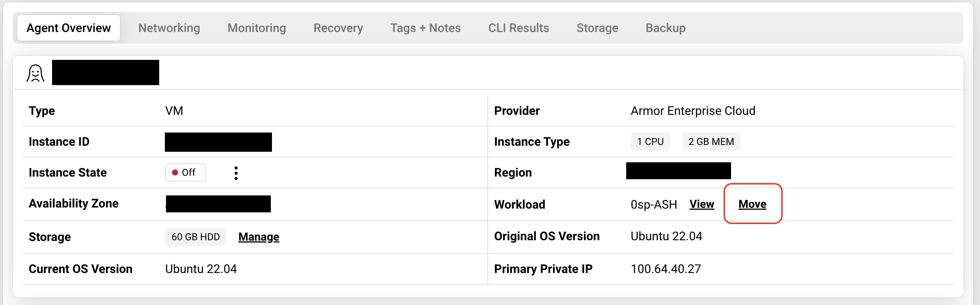Image resolution: width=980 pixels, height=305 pixels.
Task: Click the redacted Instance ID value
Action: [x=218, y=142]
